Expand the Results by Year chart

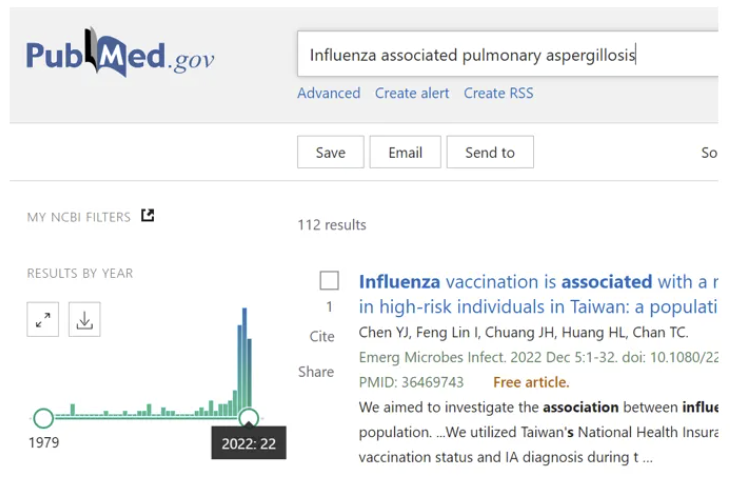click(43, 320)
